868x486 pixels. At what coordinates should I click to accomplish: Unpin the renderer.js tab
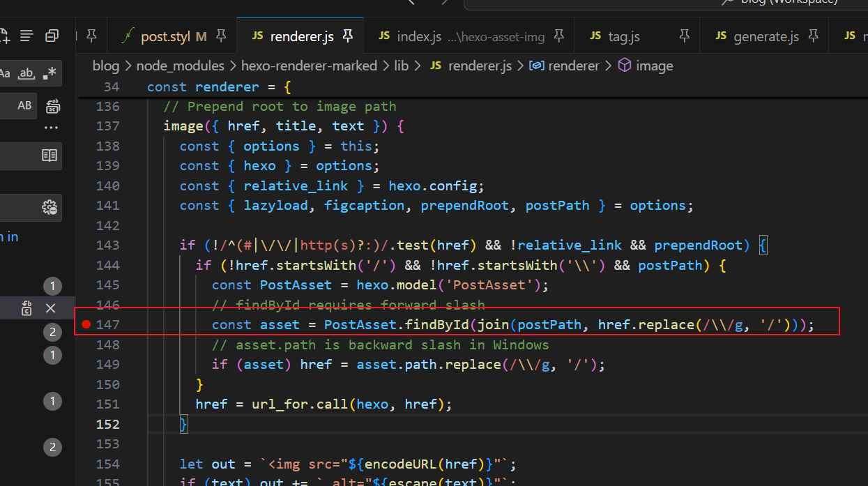(349, 36)
